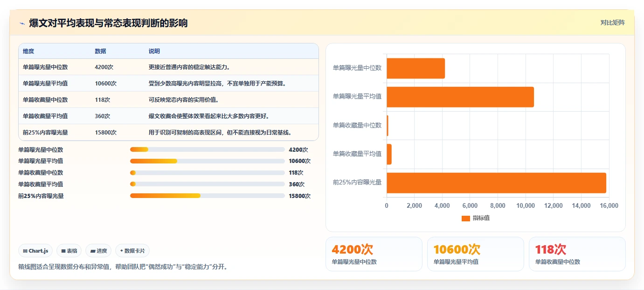Click table cell 单篇曝光量中位数 in first row
Image resolution: width=644 pixels, height=290 pixels.
[45, 67]
